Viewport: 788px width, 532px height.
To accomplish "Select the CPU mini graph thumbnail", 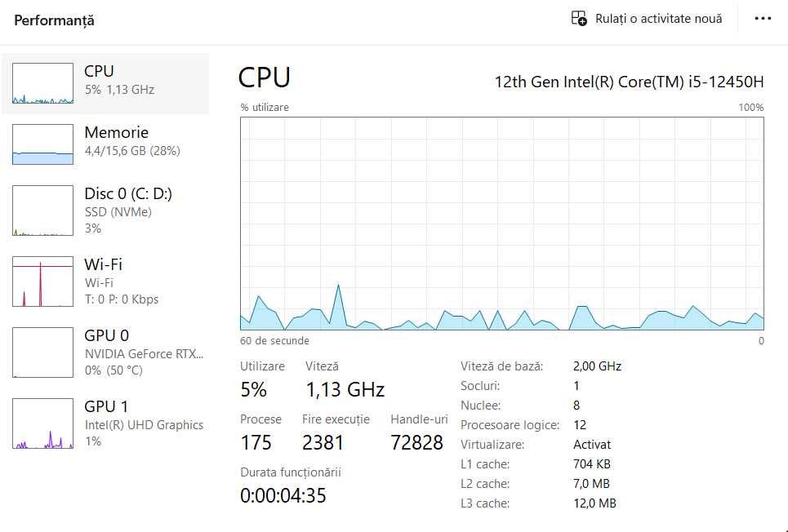I will 42,84.
